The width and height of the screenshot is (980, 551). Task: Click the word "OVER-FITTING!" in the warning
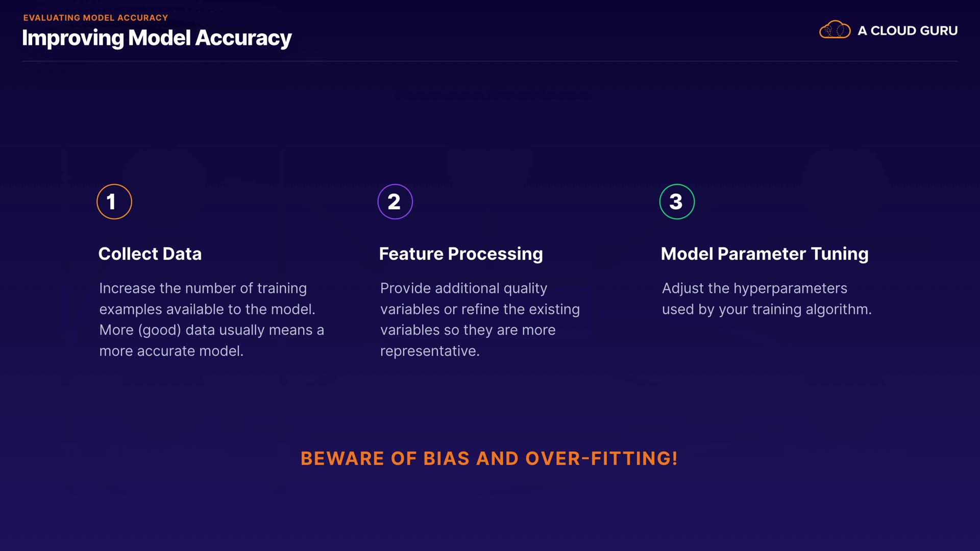click(602, 458)
